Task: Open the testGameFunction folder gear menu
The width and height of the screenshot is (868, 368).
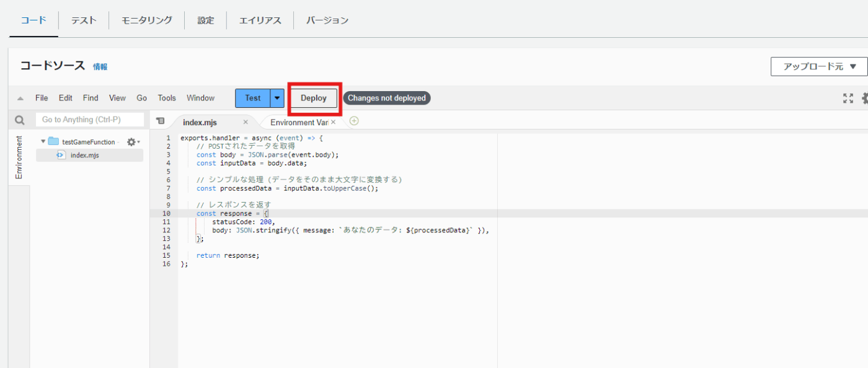Action: (x=133, y=142)
